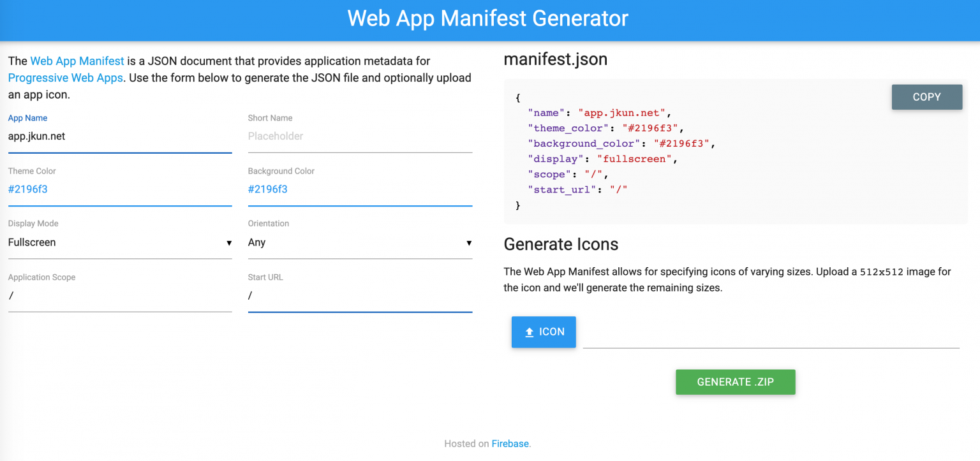Image resolution: width=980 pixels, height=461 pixels.
Task: Select the Short Name placeholder field
Action: 360,136
